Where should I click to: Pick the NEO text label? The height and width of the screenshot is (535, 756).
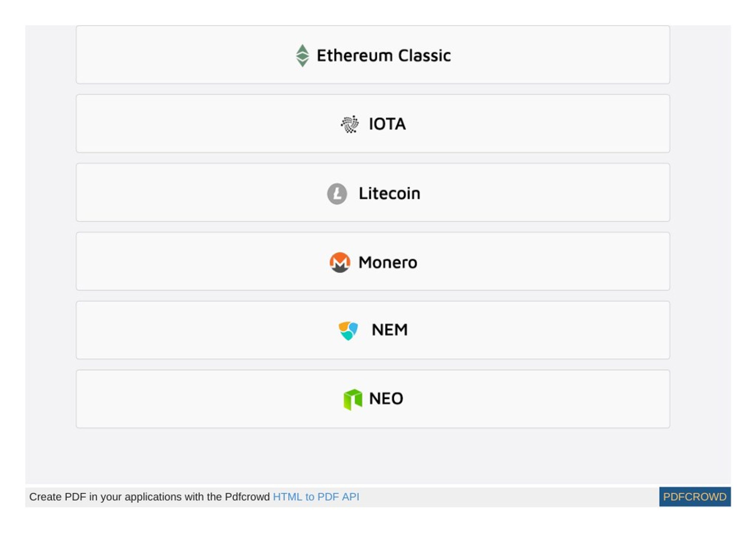(x=386, y=399)
